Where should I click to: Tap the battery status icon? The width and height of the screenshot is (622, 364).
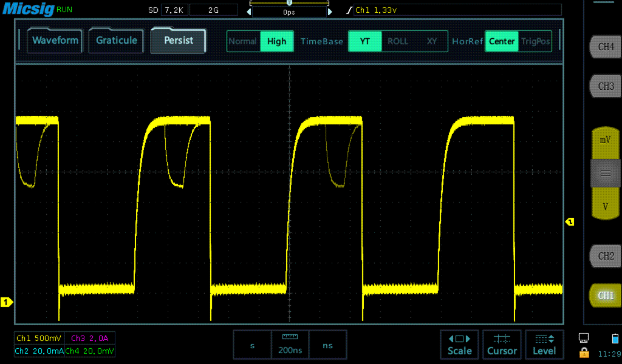point(615,339)
